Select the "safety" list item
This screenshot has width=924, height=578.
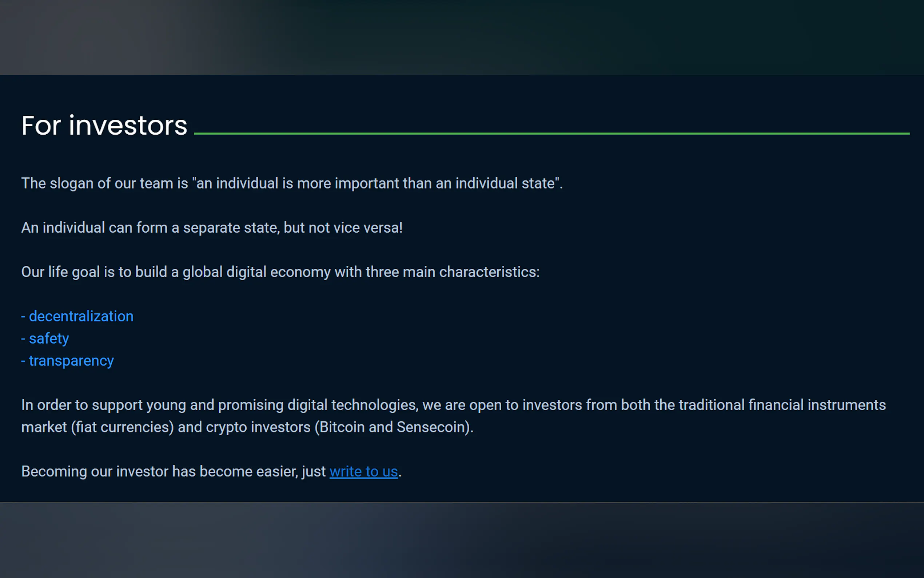click(49, 339)
